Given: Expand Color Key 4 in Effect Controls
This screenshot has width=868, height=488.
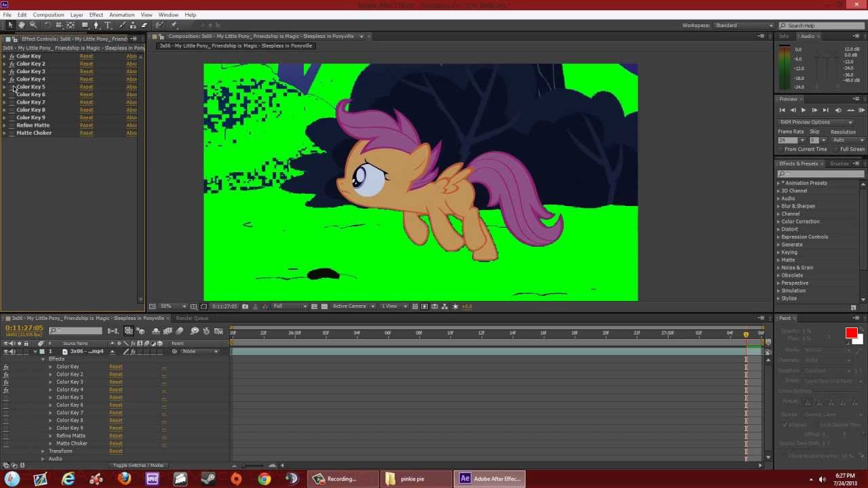Looking at the screenshot, I should tap(5, 79).
